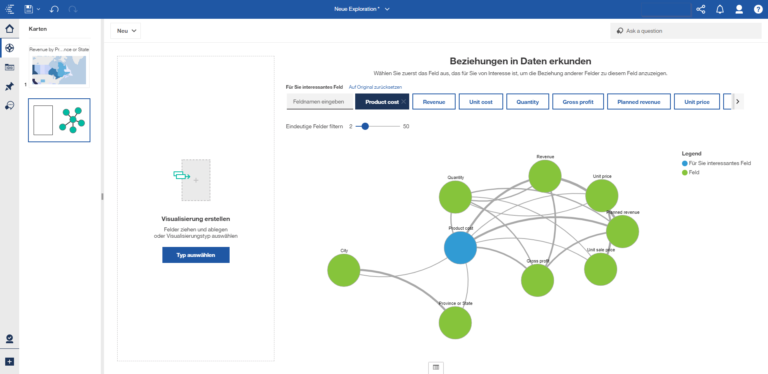Click the plus icon at sidebar bottom

(x=9, y=362)
